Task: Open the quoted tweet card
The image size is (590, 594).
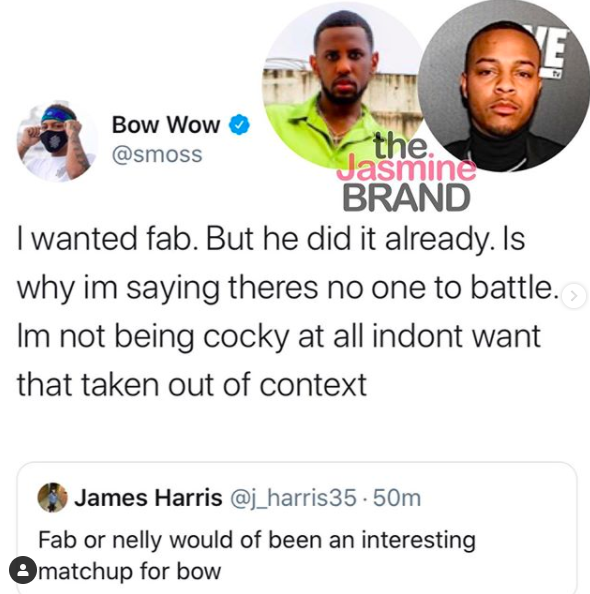Action: (297, 527)
